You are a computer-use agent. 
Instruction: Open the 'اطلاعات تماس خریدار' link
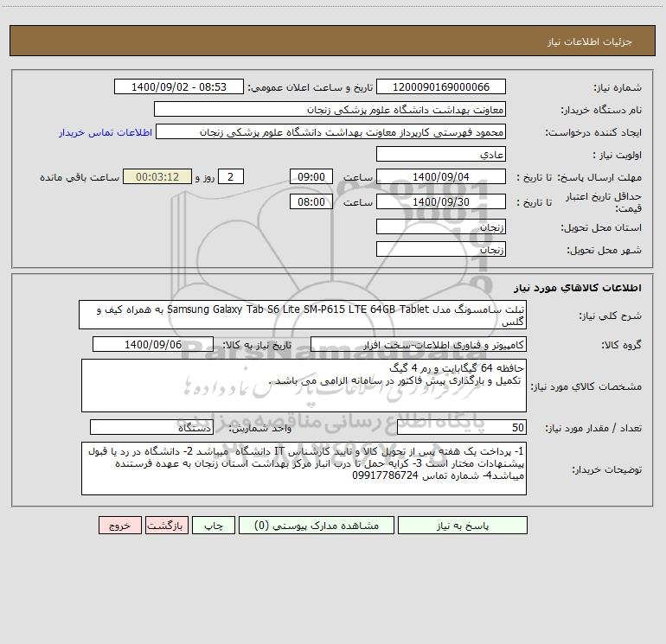pos(106,132)
